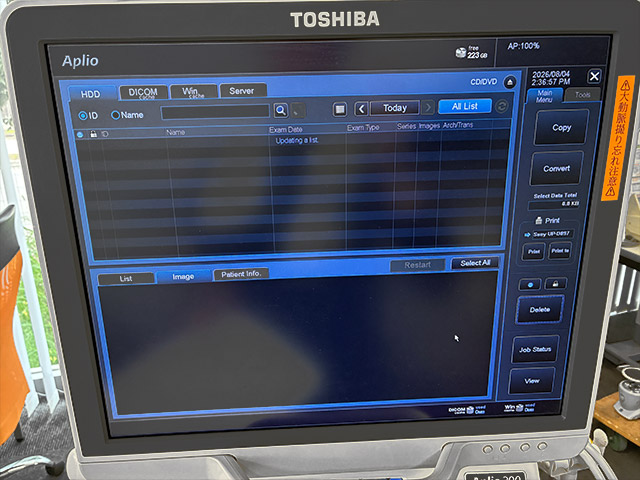
Task: Click the Name column header
Action: click(176, 132)
